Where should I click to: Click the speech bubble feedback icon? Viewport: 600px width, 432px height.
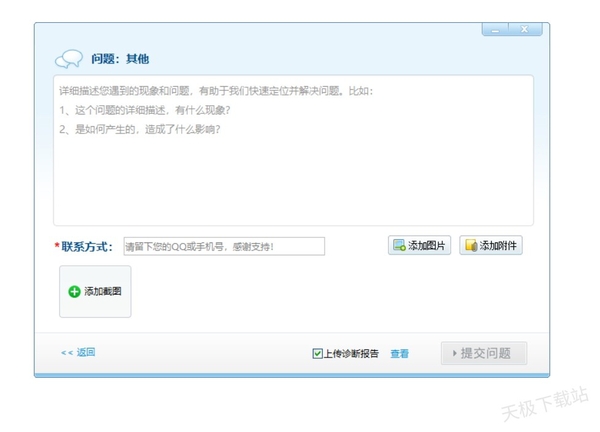click(x=69, y=59)
